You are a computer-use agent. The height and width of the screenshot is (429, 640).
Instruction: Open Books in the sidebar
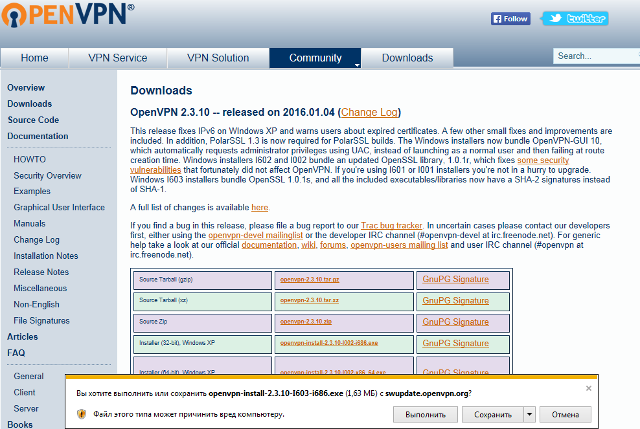20,425
